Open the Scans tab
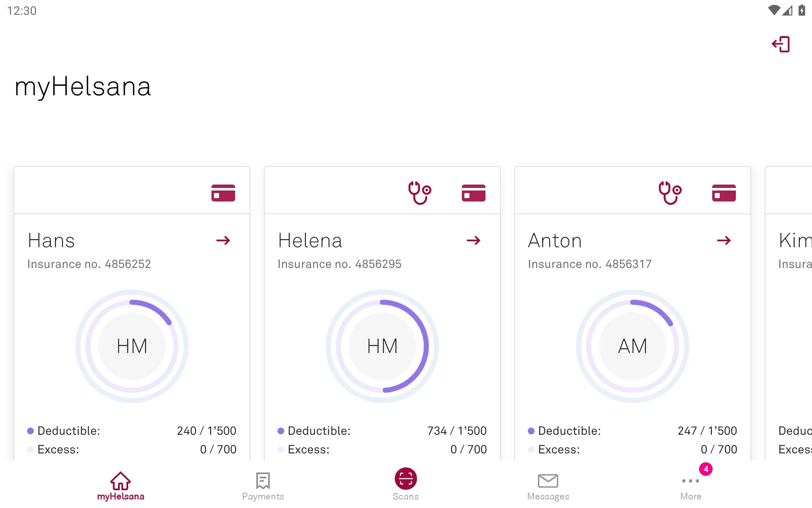The height and width of the screenshot is (508, 812). pos(406,484)
